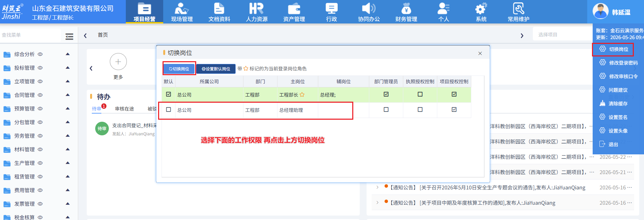Viewport: 644px width, 220px height.
Task: Click the 韩延温 user avatar
Action: (600, 11)
